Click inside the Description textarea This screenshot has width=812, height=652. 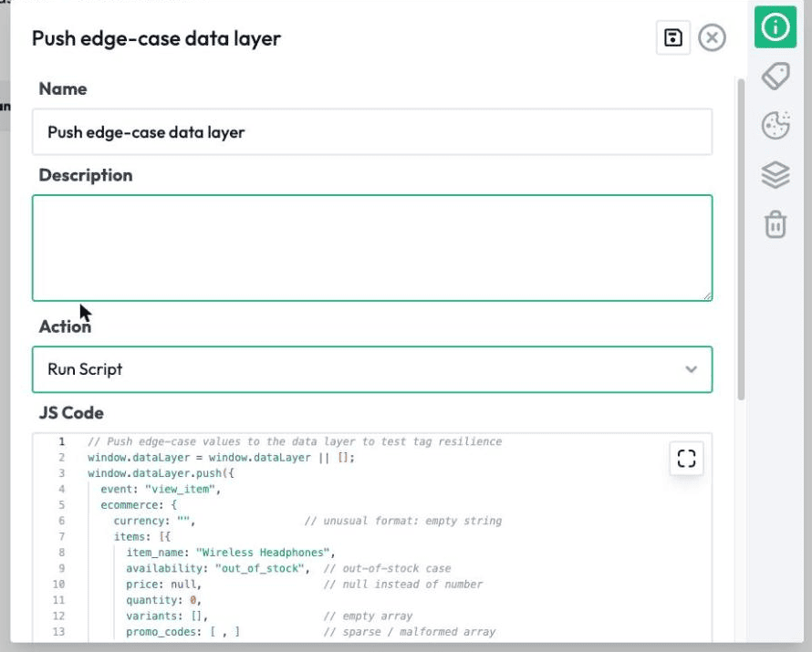click(x=372, y=248)
